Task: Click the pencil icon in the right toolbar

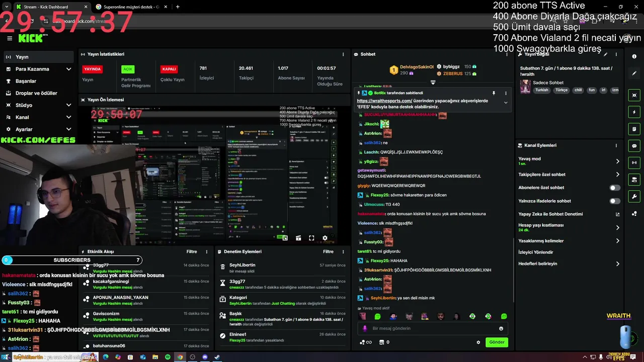Action: [634, 73]
